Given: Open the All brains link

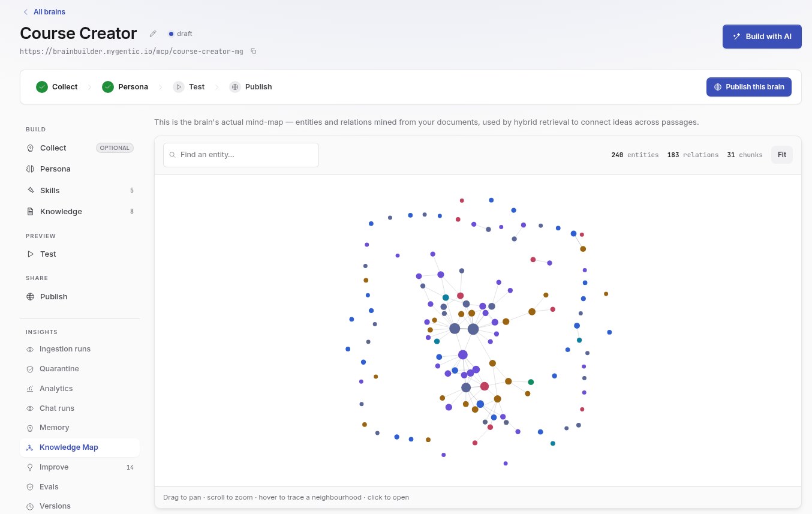Looking at the screenshot, I should [x=50, y=12].
